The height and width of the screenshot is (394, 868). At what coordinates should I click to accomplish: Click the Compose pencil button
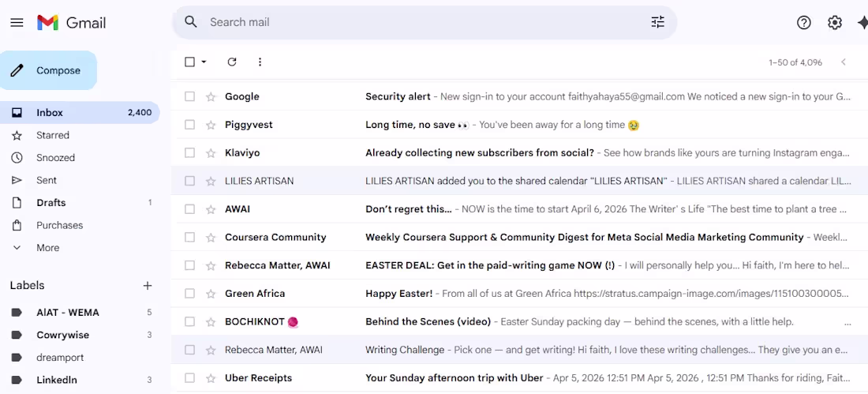pyautogui.click(x=49, y=70)
